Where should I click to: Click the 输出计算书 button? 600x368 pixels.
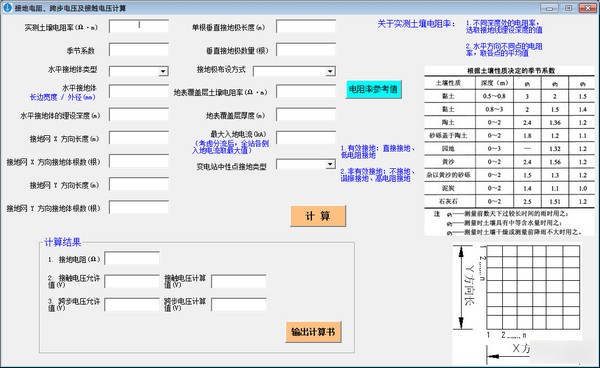pos(313,332)
